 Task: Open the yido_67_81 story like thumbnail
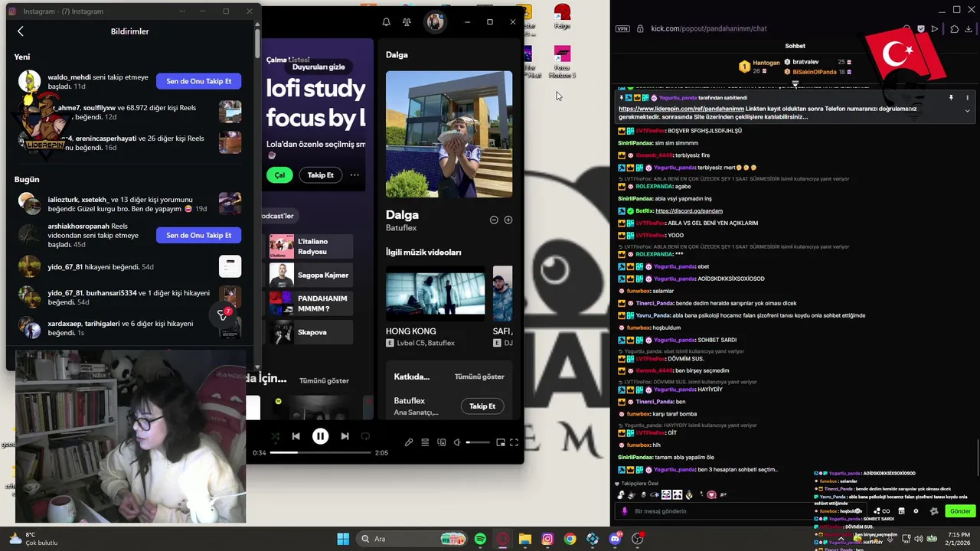tap(230, 266)
